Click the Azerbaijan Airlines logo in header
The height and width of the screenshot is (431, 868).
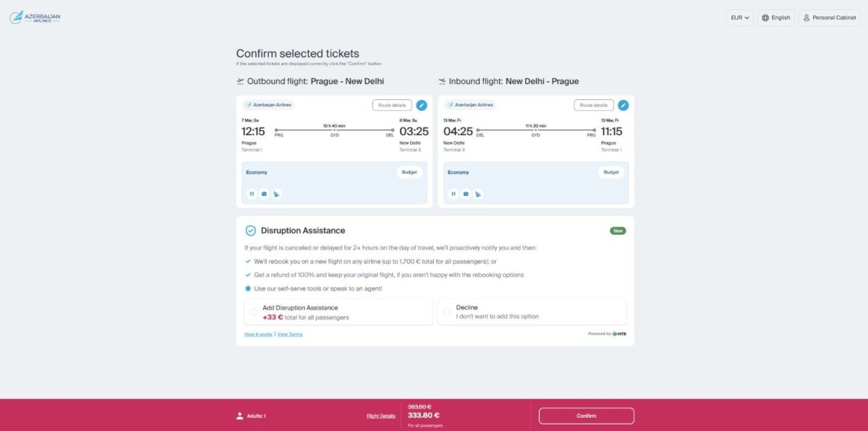click(35, 17)
